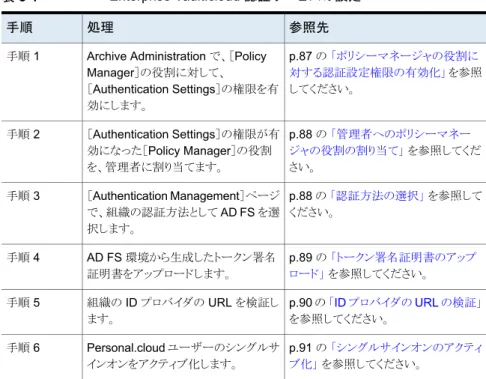Select the 手順 1 cell
486x379 pixels.
tap(42, 82)
